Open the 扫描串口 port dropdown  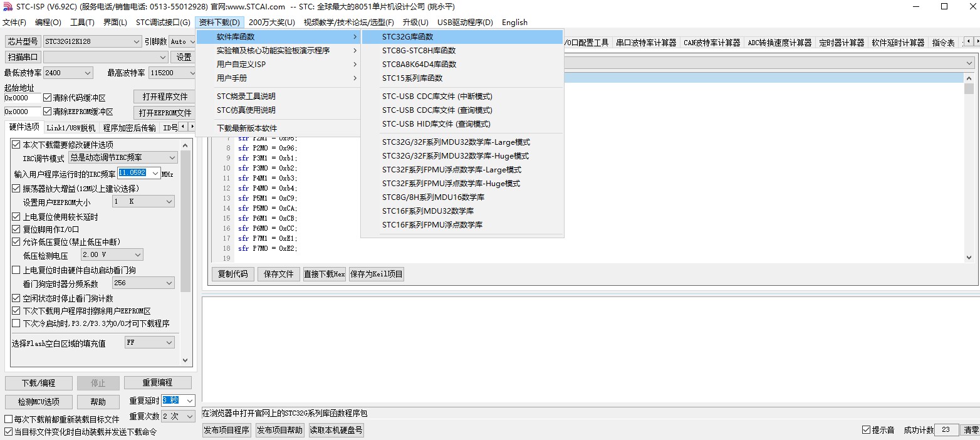105,57
